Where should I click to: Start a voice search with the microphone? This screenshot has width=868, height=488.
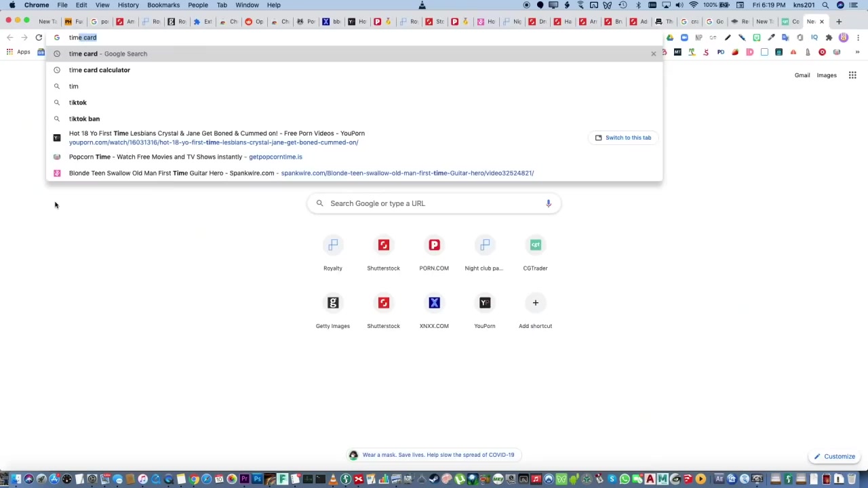(x=549, y=203)
